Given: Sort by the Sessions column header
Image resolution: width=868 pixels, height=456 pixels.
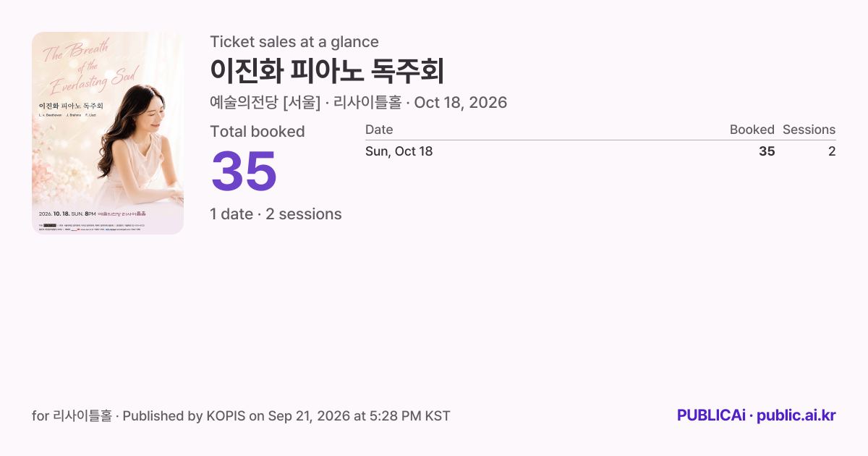Looking at the screenshot, I should coord(809,130).
